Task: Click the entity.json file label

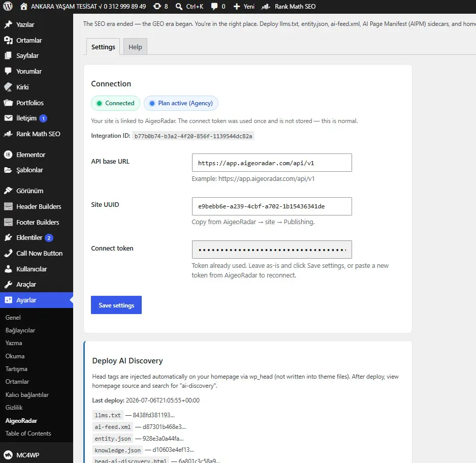Action: 113,439
